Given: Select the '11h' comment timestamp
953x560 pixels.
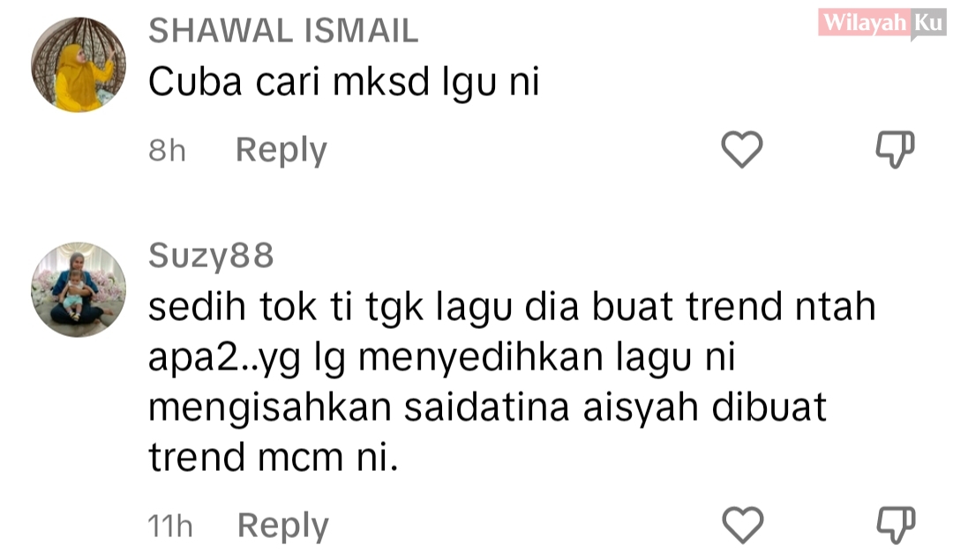Looking at the screenshot, I should pos(170,526).
